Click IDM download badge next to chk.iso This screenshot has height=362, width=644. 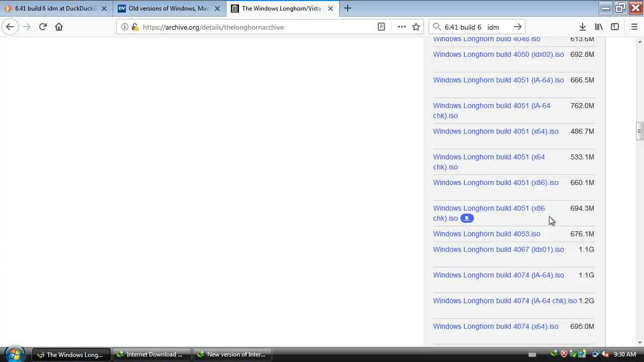pos(467,218)
